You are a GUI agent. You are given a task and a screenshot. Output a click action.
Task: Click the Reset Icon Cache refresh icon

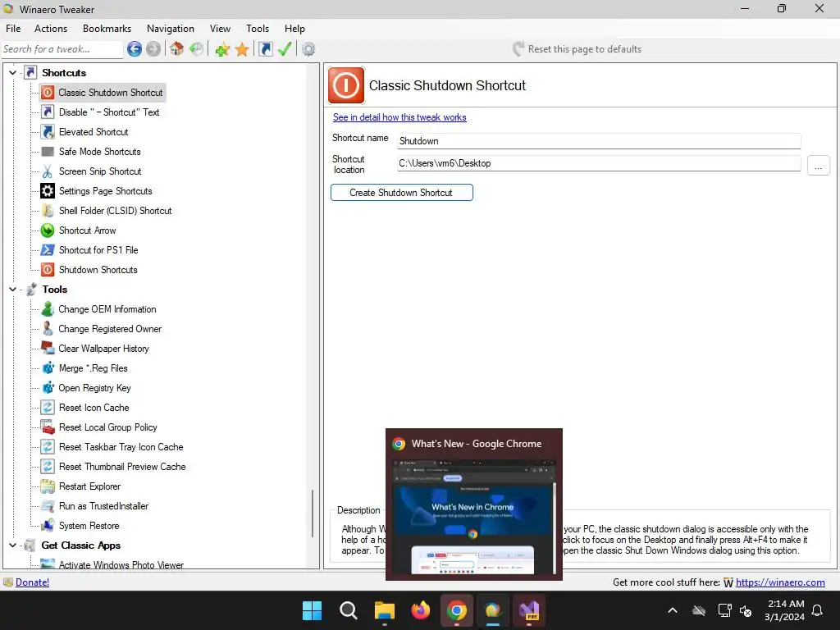(x=48, y=408)
